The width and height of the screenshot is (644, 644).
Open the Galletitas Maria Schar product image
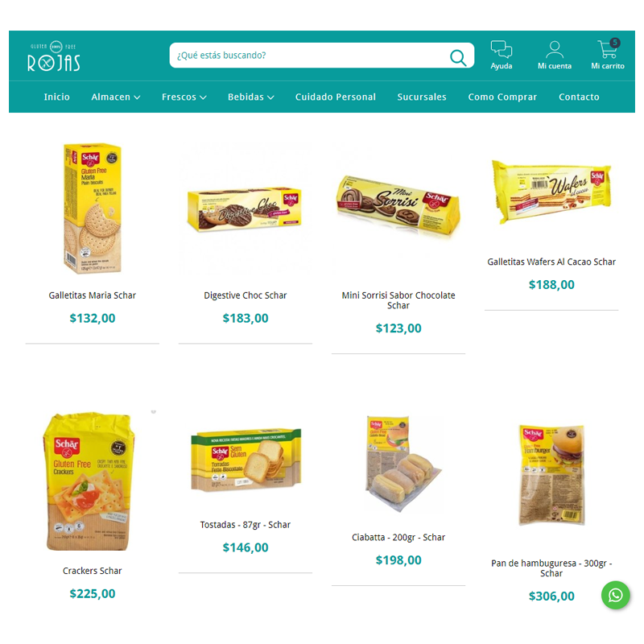(x=93, y=208)
